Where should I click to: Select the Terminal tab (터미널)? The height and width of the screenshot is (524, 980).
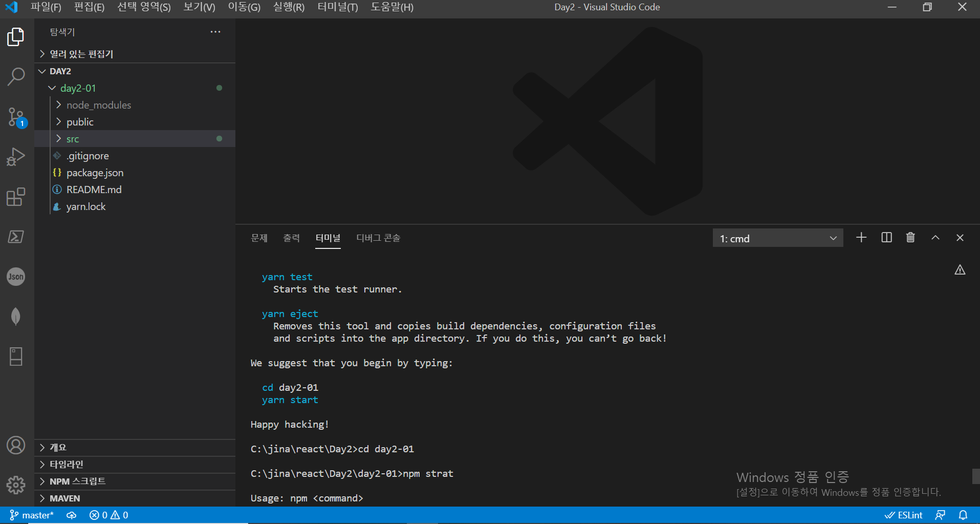[328, 238]
